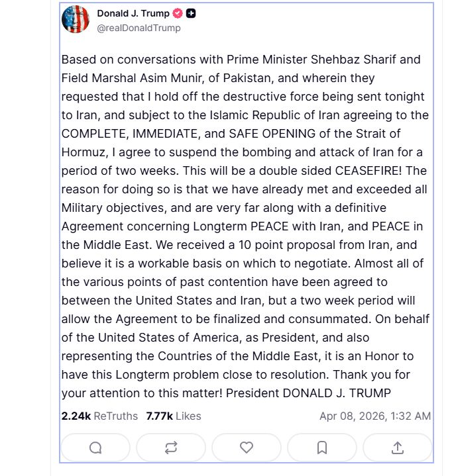Click the red verified checkmark badge
Viewport: 452px width, 476px height.
pos(178,14)
